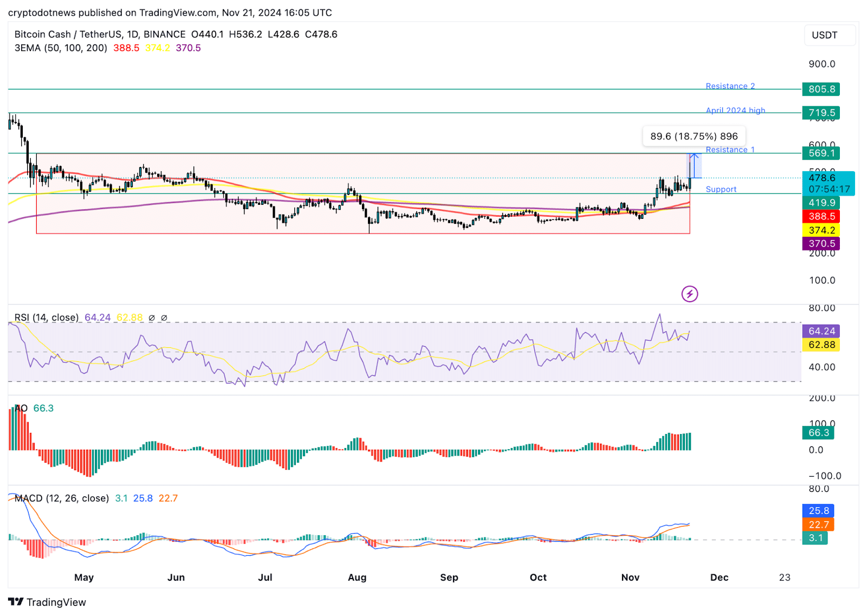Click the H536.2 high value in header
Screen dimensions: 867x616
pos(245,34)
